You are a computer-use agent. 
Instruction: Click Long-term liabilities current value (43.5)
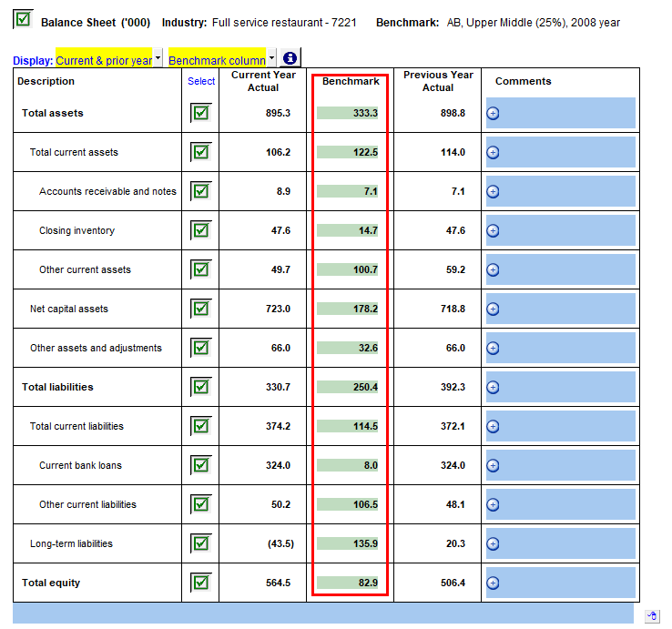point(280,543)
